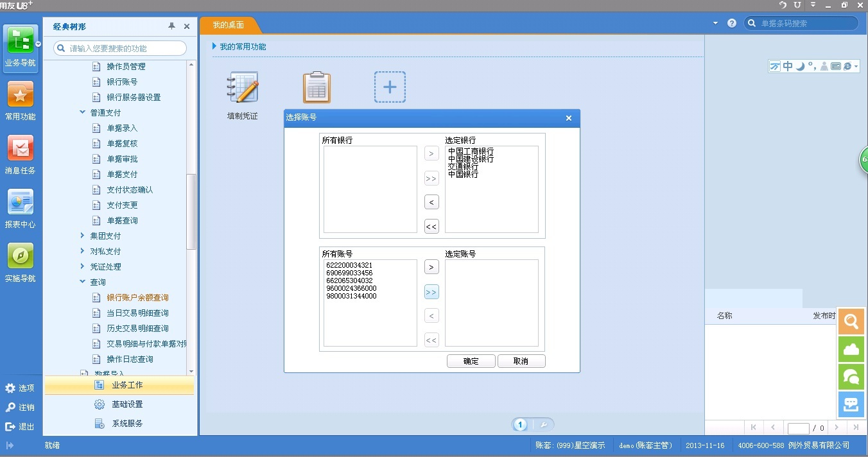Click the wrench icon below the desktop

(x=542, y=424)
